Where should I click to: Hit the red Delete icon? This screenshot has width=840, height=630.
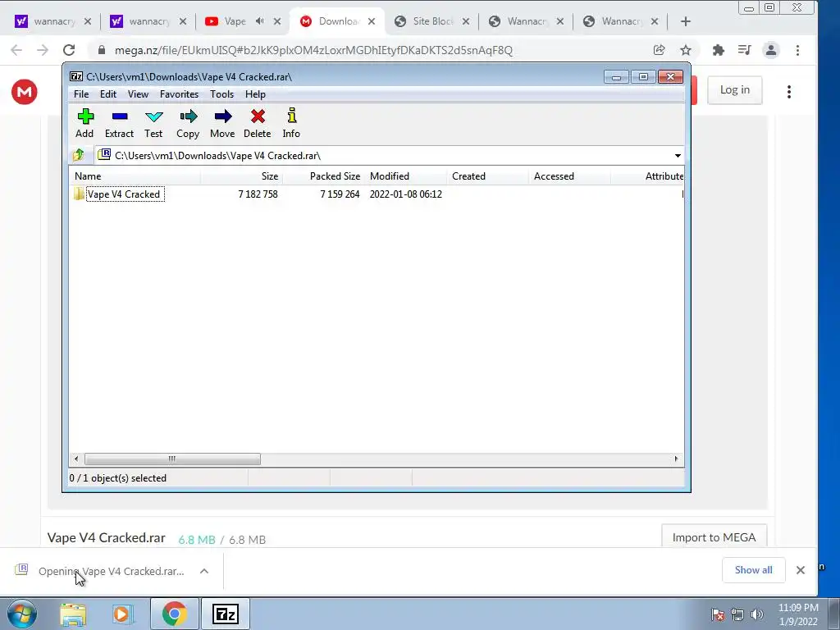(257, 123)
